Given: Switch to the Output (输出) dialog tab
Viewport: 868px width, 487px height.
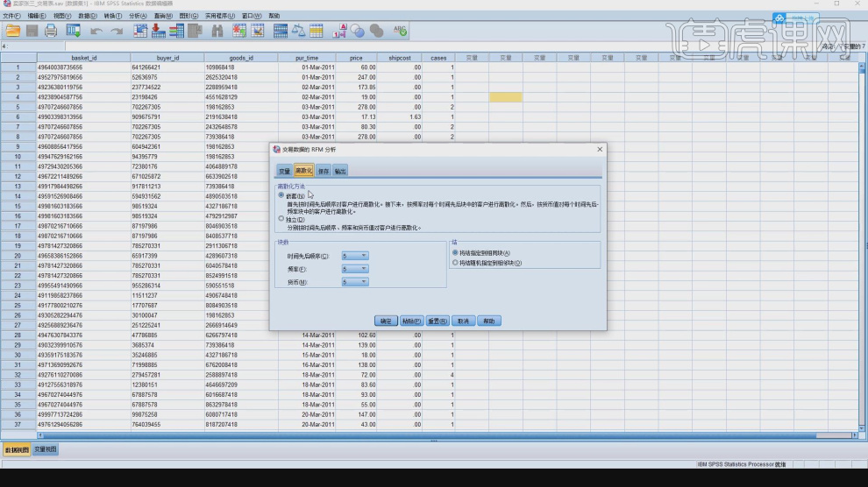Looking at the screenshot, I should 340,172.
